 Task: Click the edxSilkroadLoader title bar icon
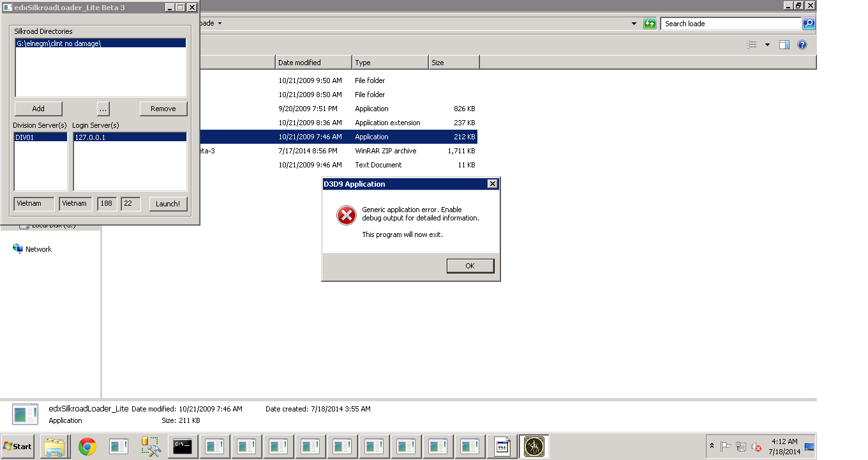pyautogui.click(x=8, y=8)
